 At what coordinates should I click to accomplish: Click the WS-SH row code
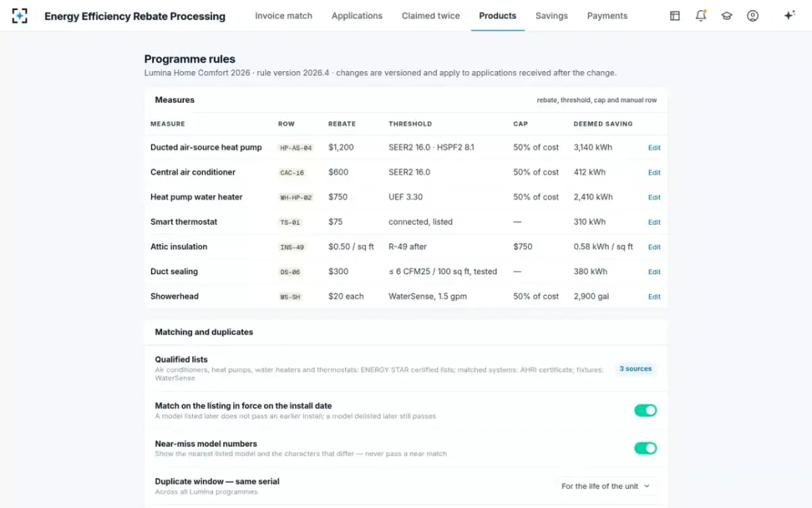coord(290,297)
